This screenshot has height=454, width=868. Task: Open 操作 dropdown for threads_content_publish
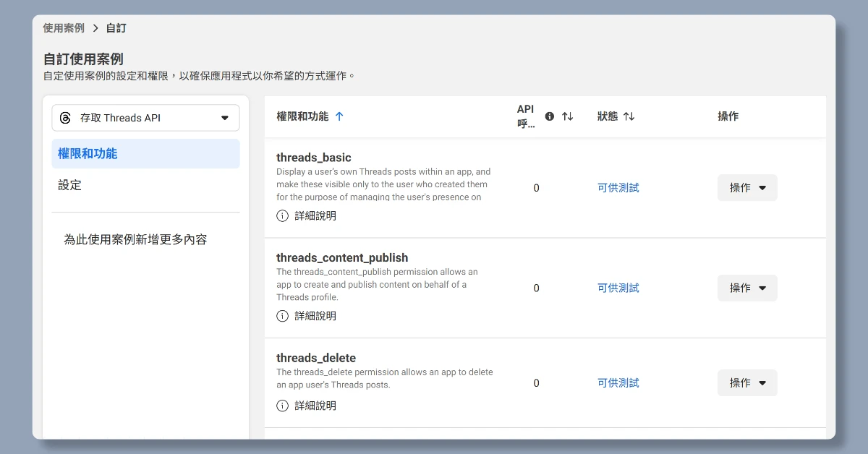pos(747,288)
